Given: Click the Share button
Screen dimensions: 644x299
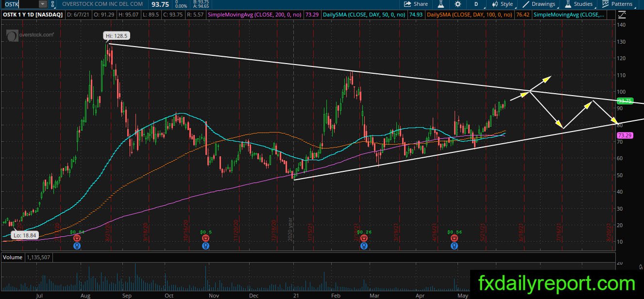Looking at the screenshot, I should pyautogui.click(x=416, y=4).
